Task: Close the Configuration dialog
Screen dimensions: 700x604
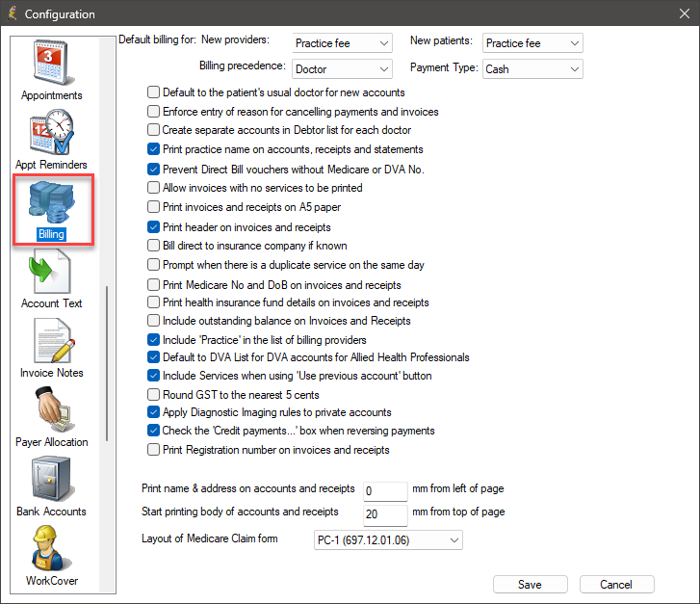Action: tap(685, 13)
